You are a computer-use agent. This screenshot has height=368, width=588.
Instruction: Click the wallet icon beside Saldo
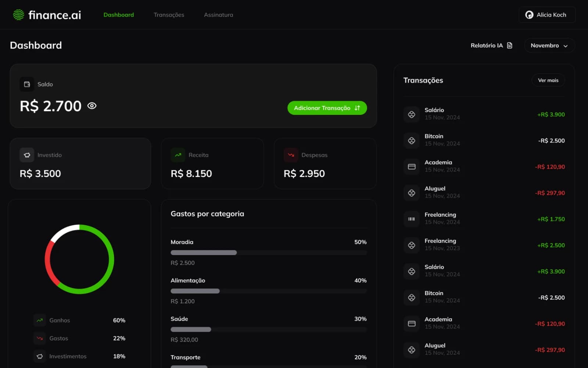pyautogui.click(x=27, y=84)
